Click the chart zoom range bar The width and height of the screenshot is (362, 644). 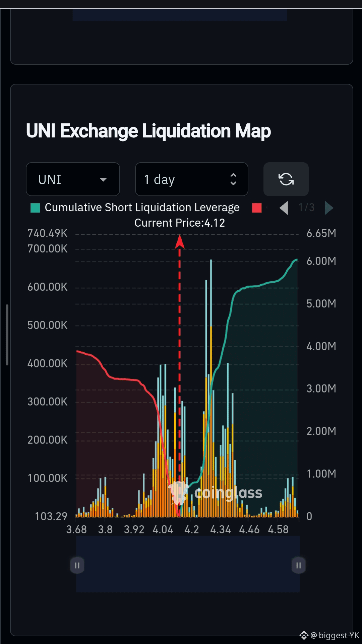pyautogui.click(x=188, y=564)
